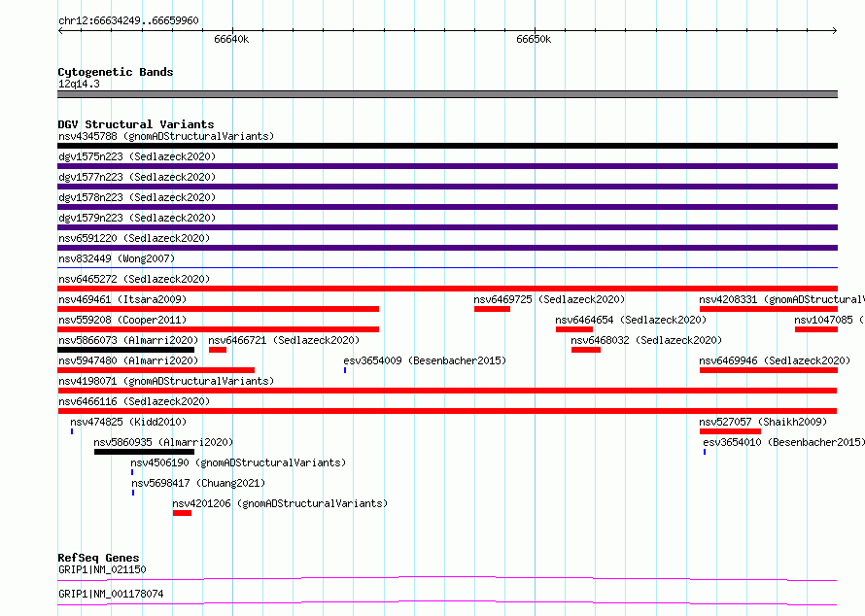The image size is (865, 616).
Task: Open nsv6469725 (Sedlazeck2020) label
Action: coord(549,299)
